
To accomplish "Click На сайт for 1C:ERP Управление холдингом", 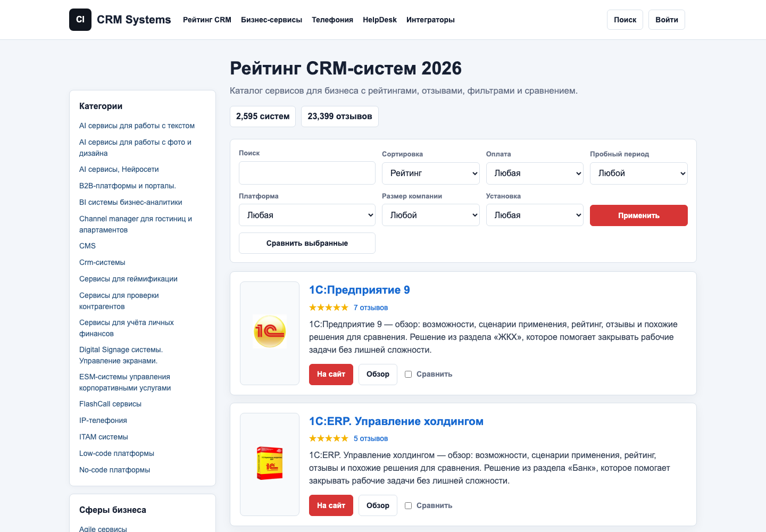I will [331, 505].
